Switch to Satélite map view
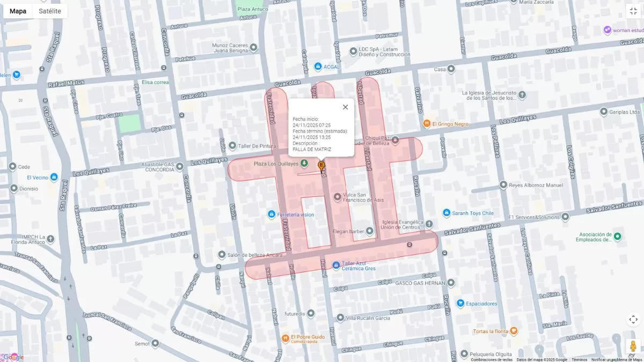Image resolution: width=644 pixels, height=362 pixels. tap(50, 11)
